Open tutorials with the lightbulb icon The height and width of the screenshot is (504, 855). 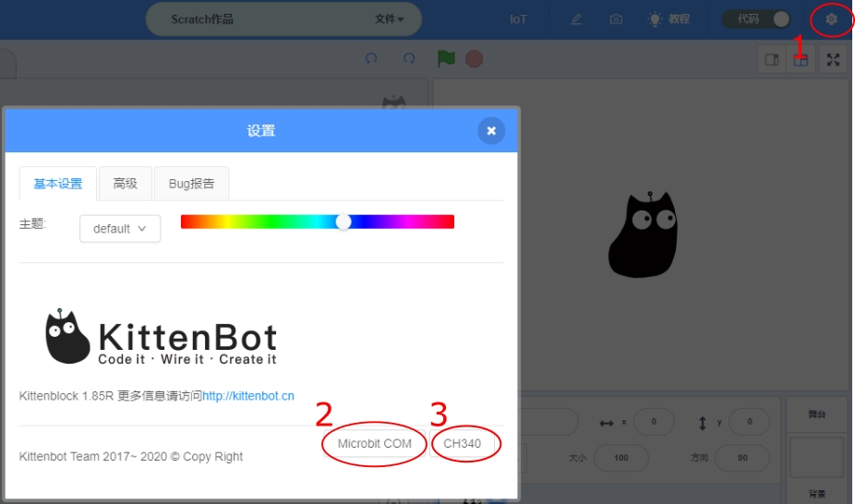point(668,19)
